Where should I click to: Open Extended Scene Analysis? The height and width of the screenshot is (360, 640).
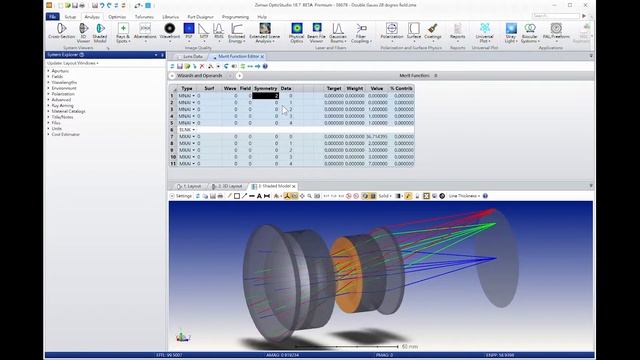pos(264,33)
